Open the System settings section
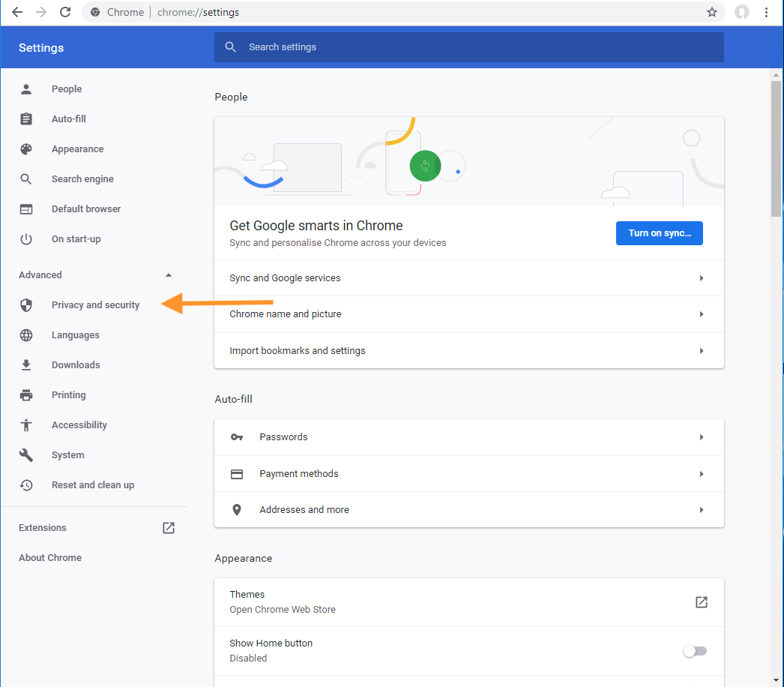Image resolution: width=784 pixels, height=687 pixels. (67, 455)
